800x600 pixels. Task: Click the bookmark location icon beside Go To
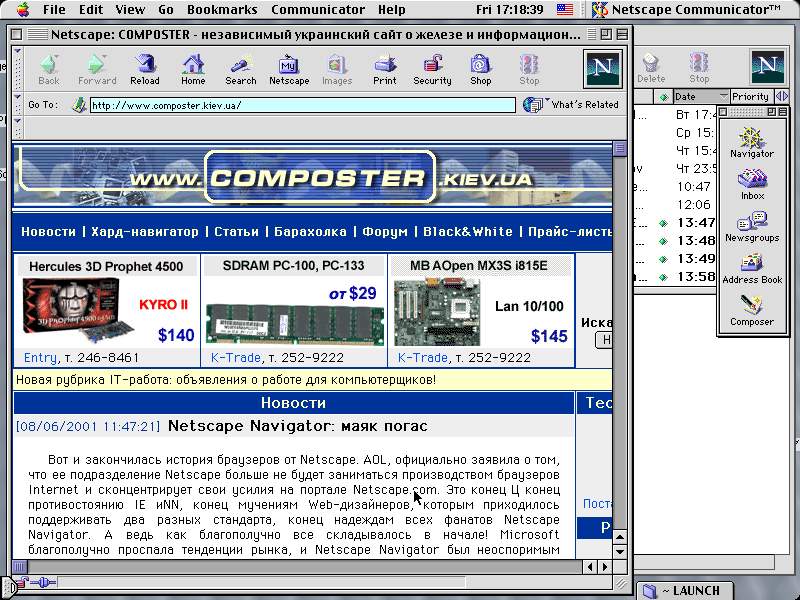79,105
